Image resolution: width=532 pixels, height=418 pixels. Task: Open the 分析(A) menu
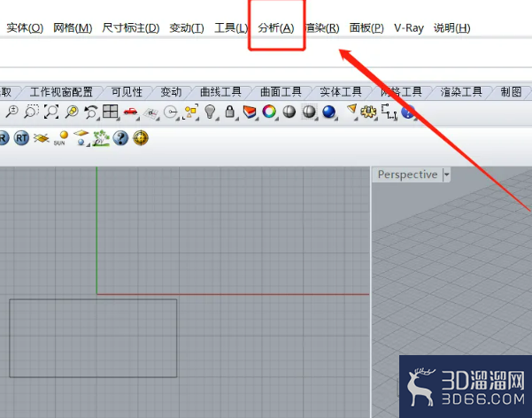[x=276, y=28]
